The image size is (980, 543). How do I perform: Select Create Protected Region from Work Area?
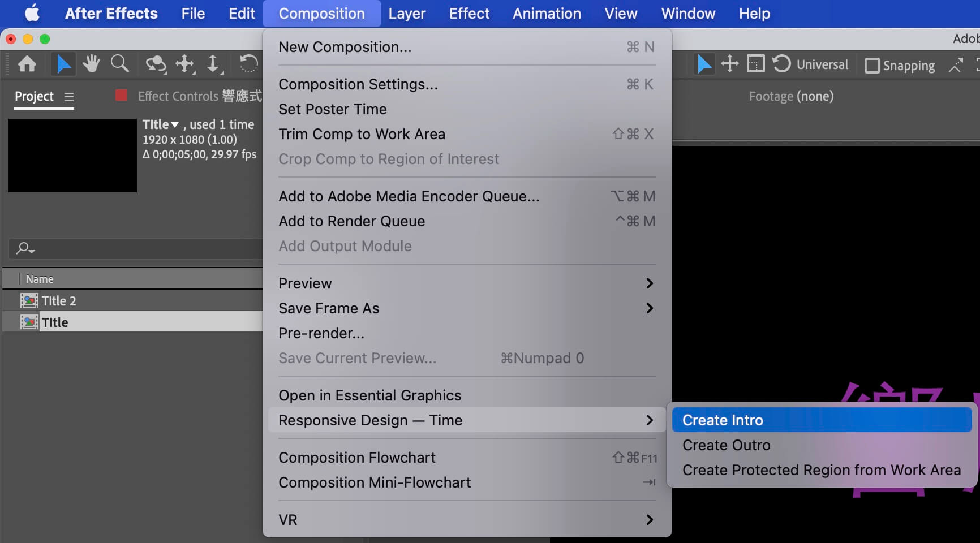click(x=822, y=470)
